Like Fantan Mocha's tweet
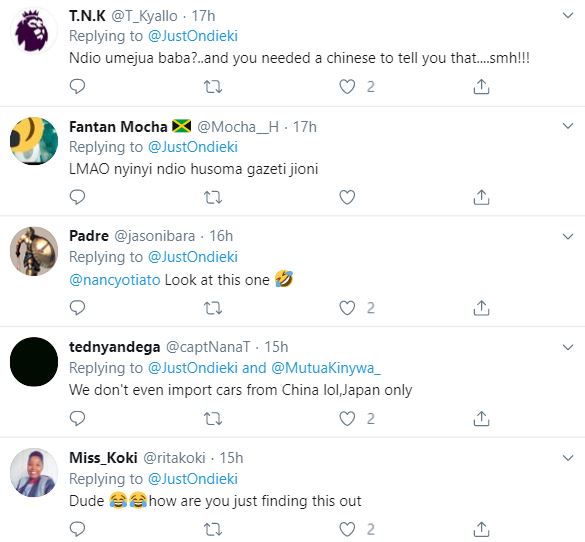 click(x=347, y=197)
